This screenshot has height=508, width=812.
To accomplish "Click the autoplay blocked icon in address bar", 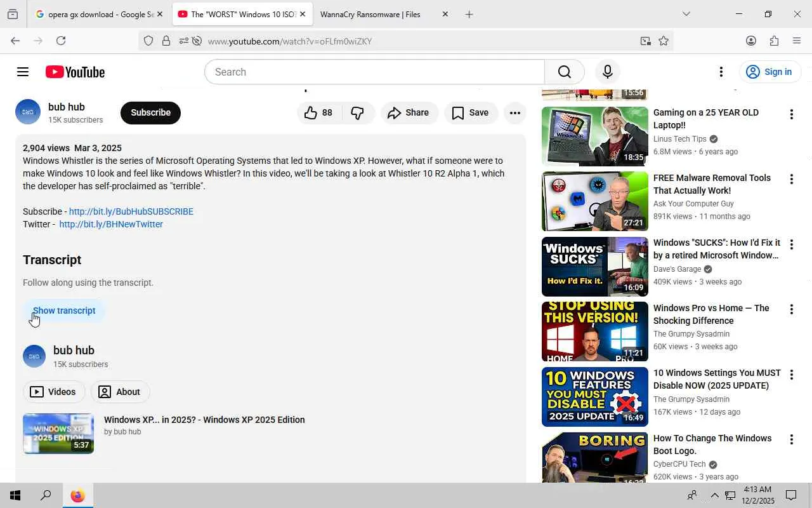I will point(197,41).
